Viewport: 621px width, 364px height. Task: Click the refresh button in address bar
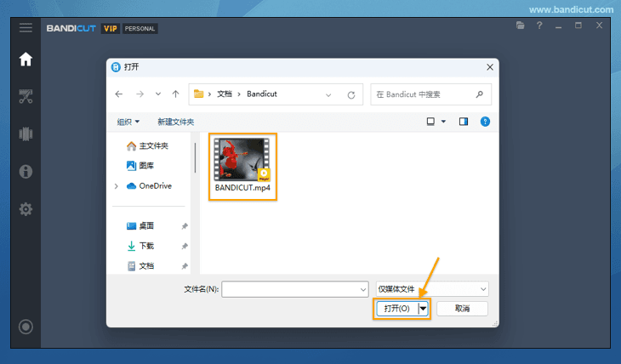[351, 94]
